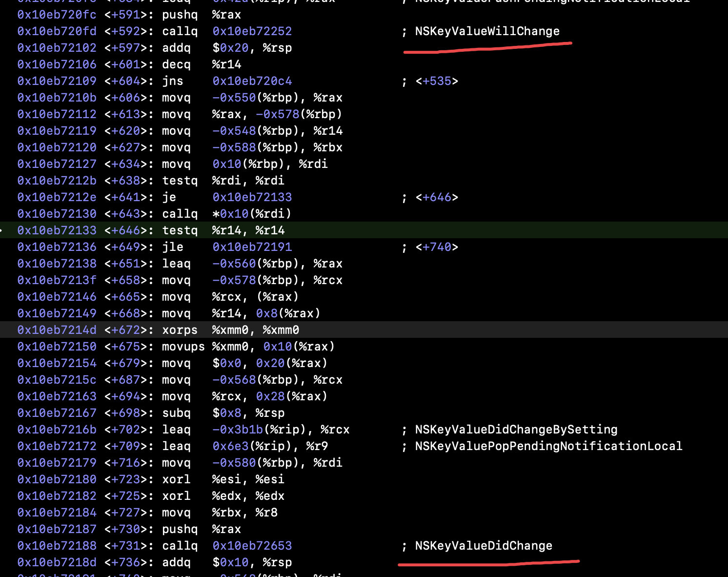The width and height of the screenshot is (728, 577).
Task: Click the je target address 0x10eb72133
Action: [x=252, y=197]
